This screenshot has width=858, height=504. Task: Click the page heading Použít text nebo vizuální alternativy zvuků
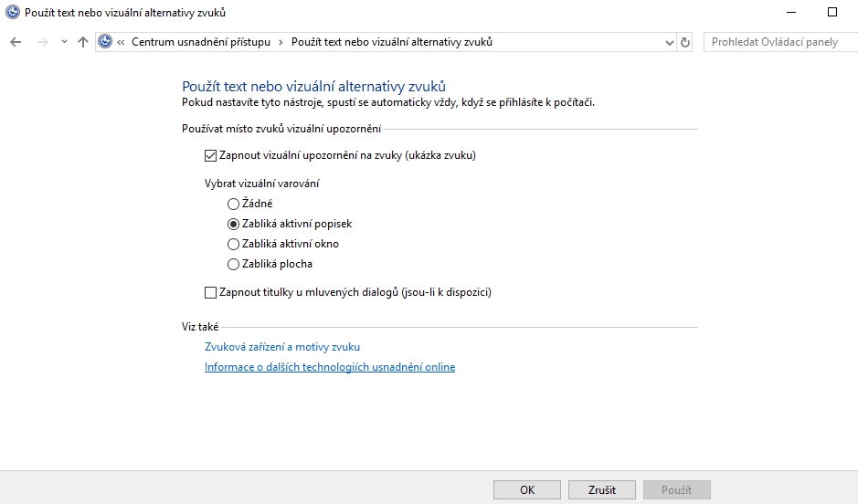pyautogui.click(x=314, y=87)
